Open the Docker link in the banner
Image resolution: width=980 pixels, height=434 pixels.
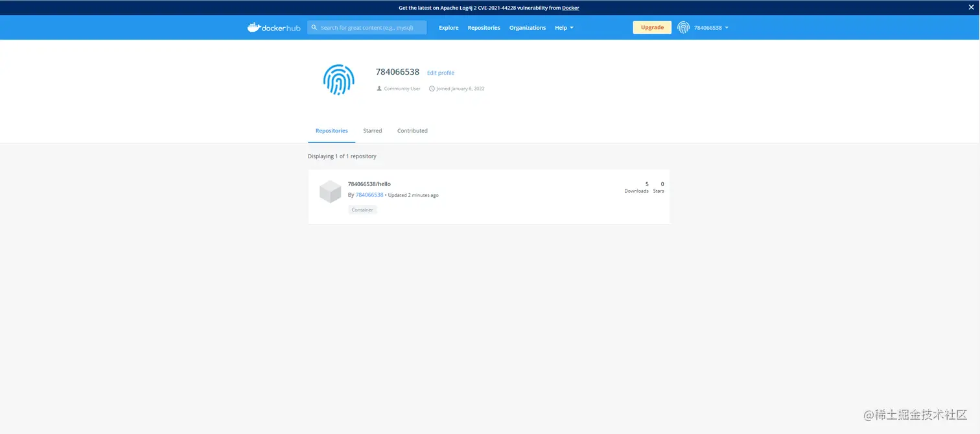[570, 8]
